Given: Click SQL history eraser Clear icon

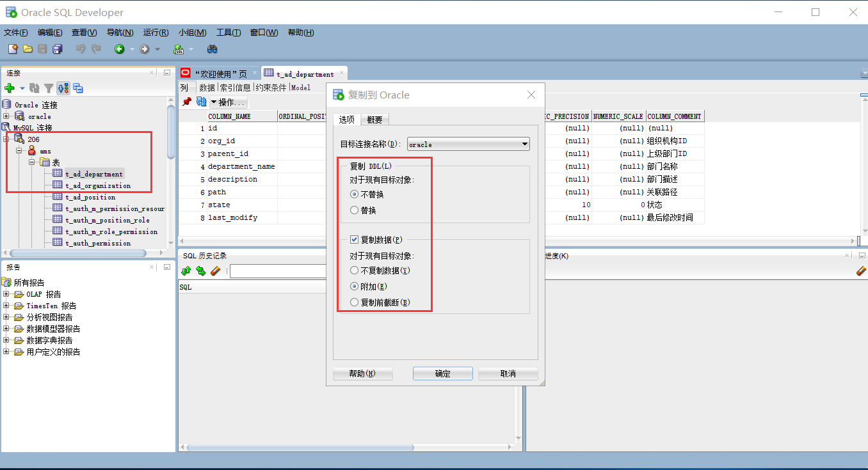Looking at the screenshot, I should click(x=215, y=271).
